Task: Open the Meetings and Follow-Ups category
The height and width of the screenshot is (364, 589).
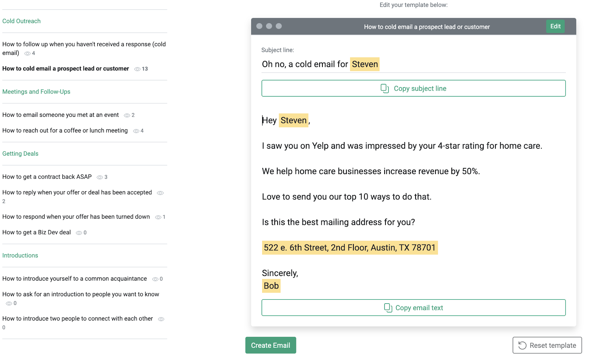Action: point(36,92)
